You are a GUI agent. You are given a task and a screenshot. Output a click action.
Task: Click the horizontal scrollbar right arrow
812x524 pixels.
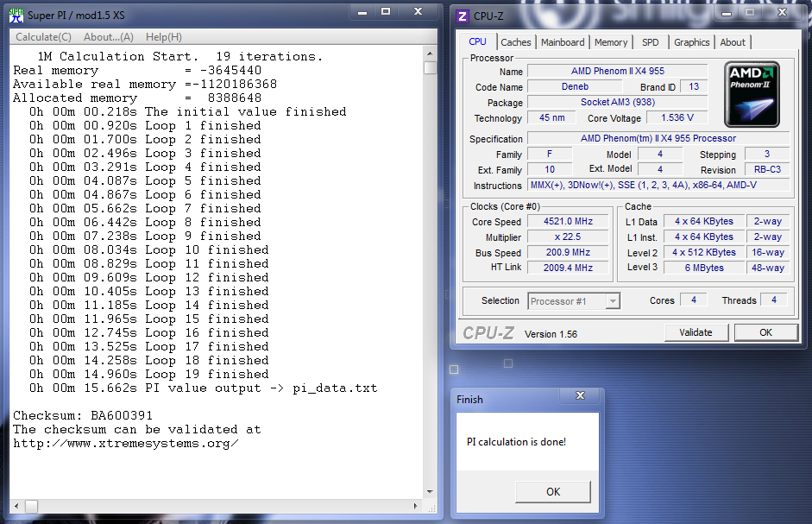click(x=416, y=506)
